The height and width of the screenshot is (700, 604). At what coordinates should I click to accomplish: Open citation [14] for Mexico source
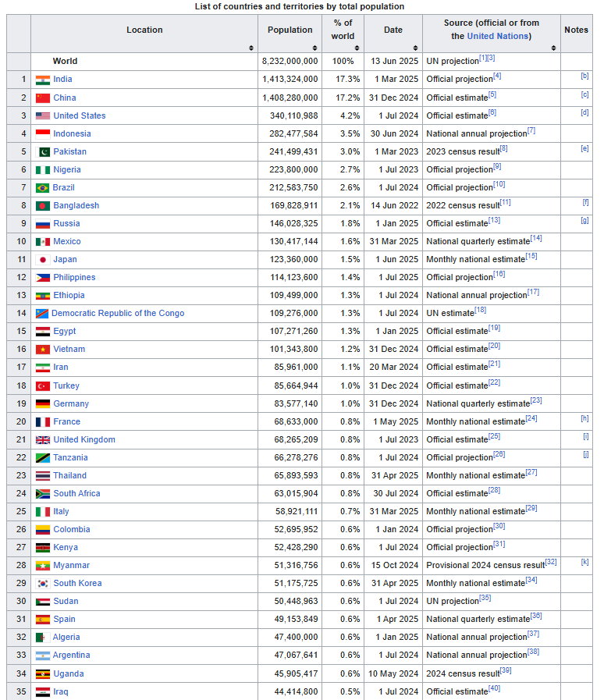(x=536, y=238)
